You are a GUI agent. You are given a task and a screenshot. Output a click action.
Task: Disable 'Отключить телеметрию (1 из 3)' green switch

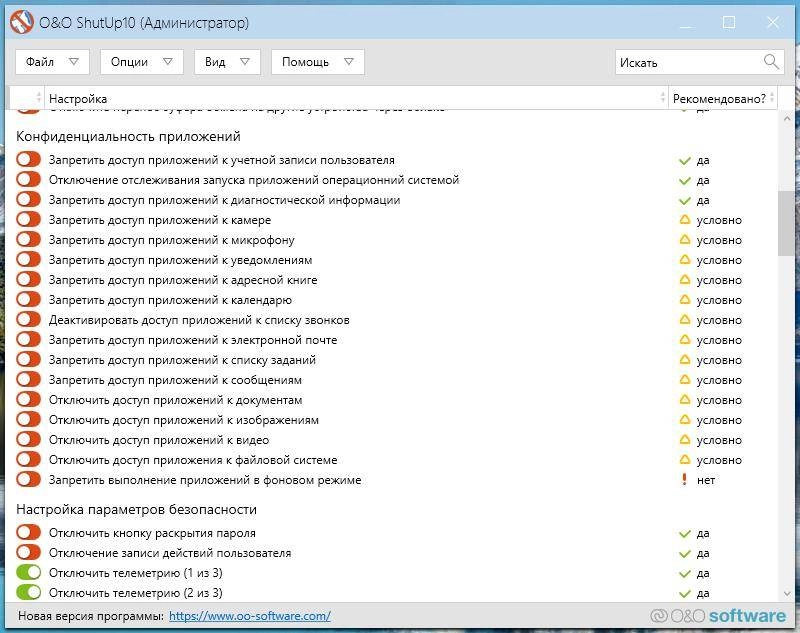coord(28,573)
